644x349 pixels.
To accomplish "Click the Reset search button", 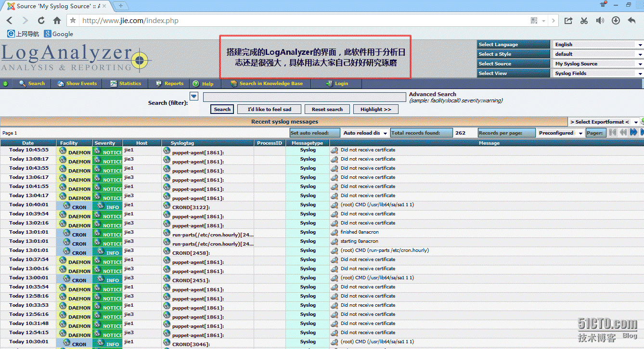I will [x=327, y=109].
